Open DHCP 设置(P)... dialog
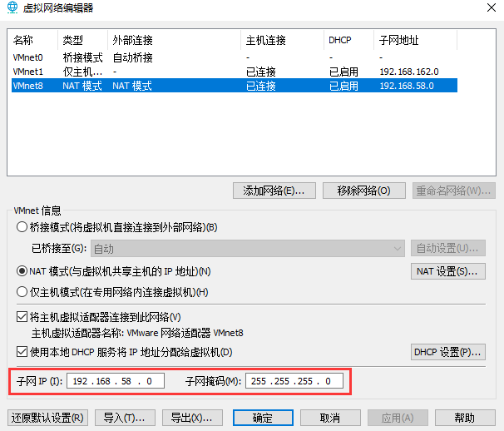Viewport: 504px width, 431px height. pos(447,352)
